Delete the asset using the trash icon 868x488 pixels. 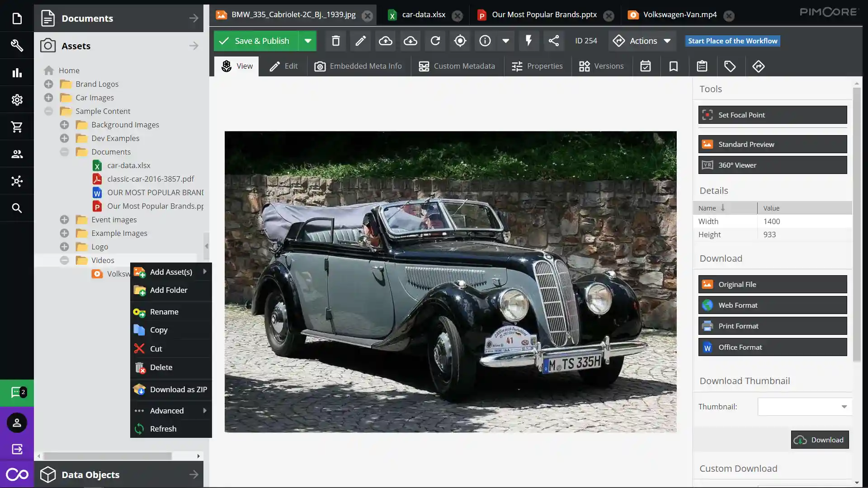335,41
